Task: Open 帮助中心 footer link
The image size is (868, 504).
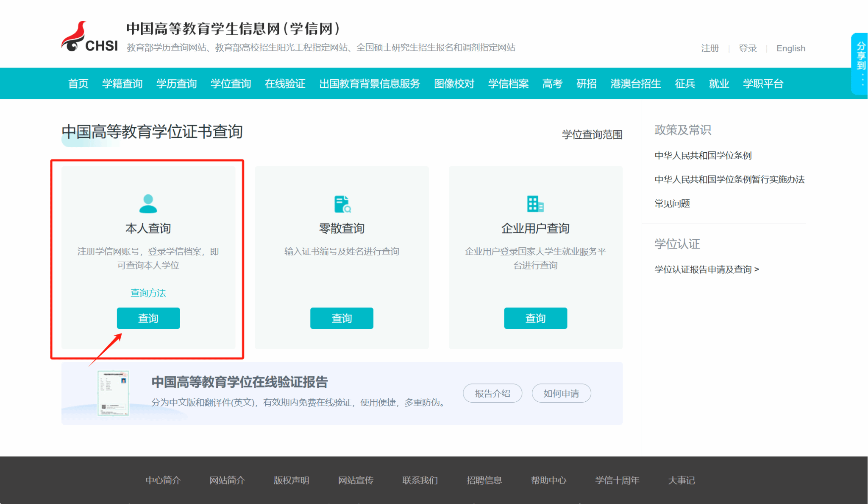Action: (549, 480)
